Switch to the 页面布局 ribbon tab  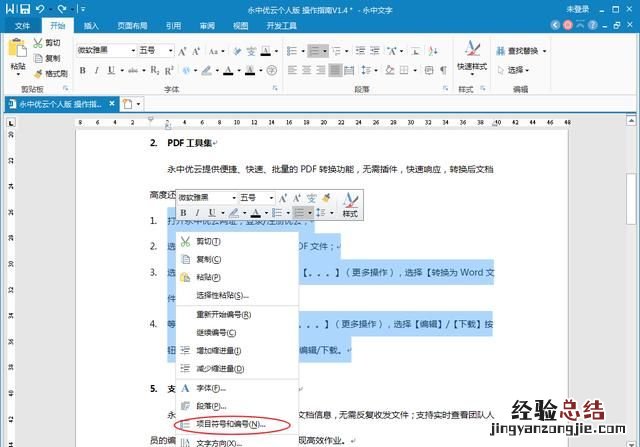click(x=132, y=26)
